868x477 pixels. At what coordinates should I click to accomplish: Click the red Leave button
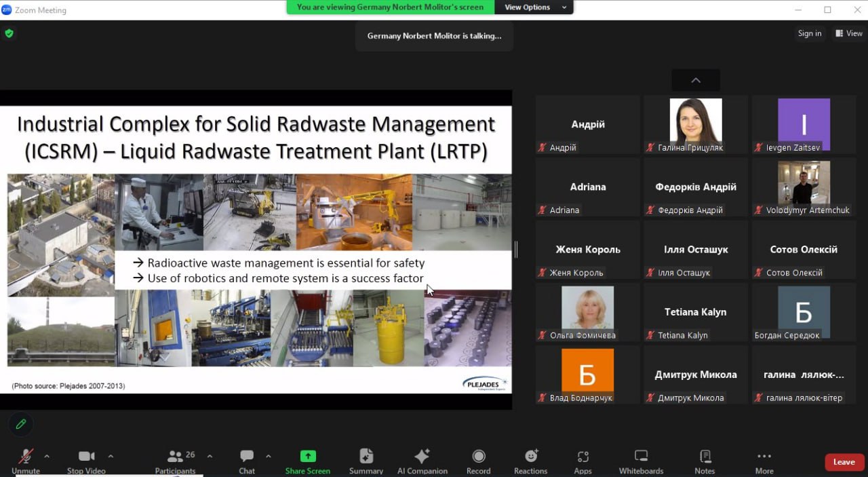[844, 462]
